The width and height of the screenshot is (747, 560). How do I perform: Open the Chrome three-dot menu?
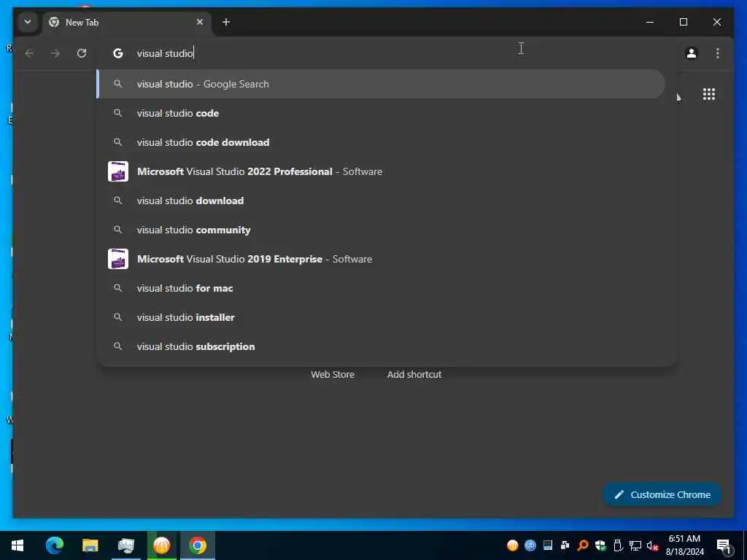[x=718, y=53]
